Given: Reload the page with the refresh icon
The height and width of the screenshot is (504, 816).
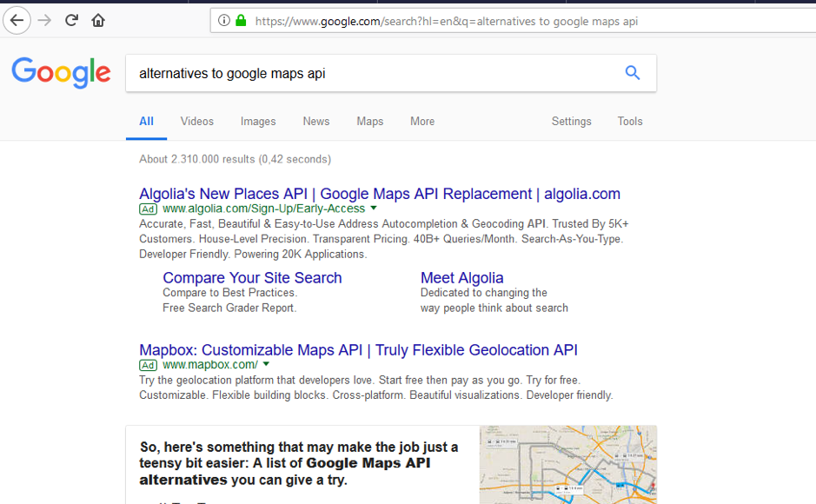Looking at the screenshot, I should 71,21.
